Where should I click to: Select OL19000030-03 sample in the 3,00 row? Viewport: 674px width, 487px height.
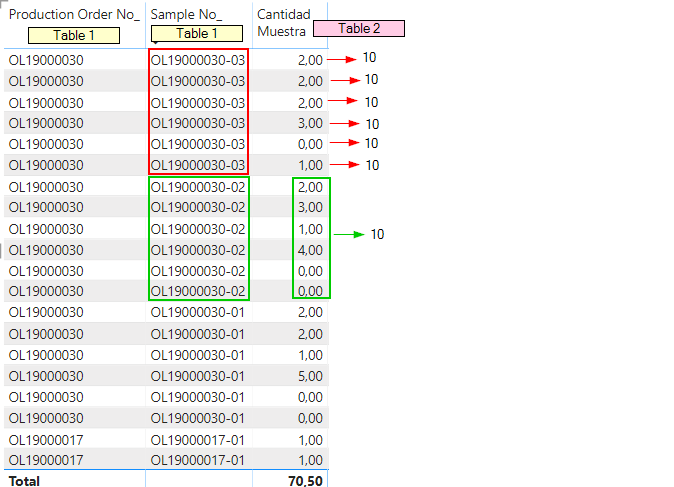click(x=198, y=123)
